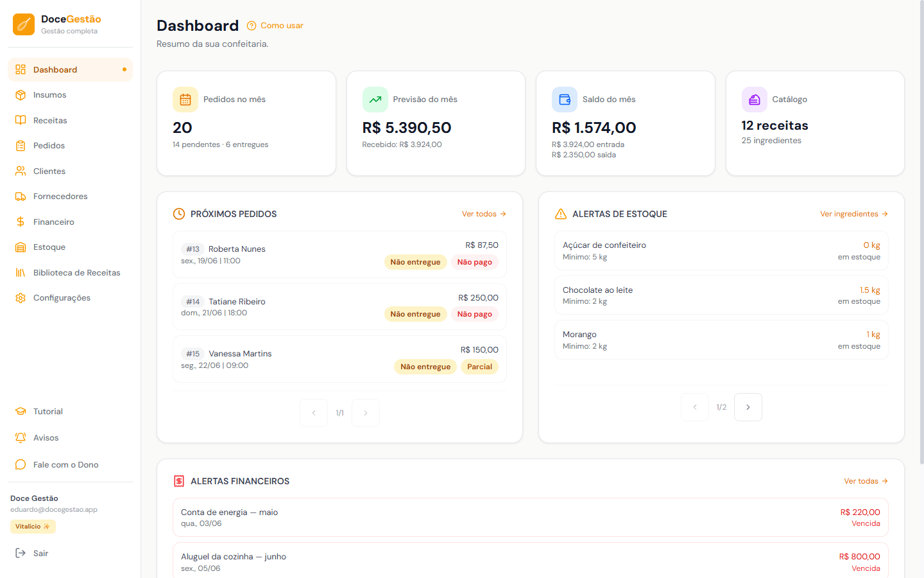Click the Biblioteca de Receitas library icon
Viewport: 924px width, 578px height.
(21, 272)
